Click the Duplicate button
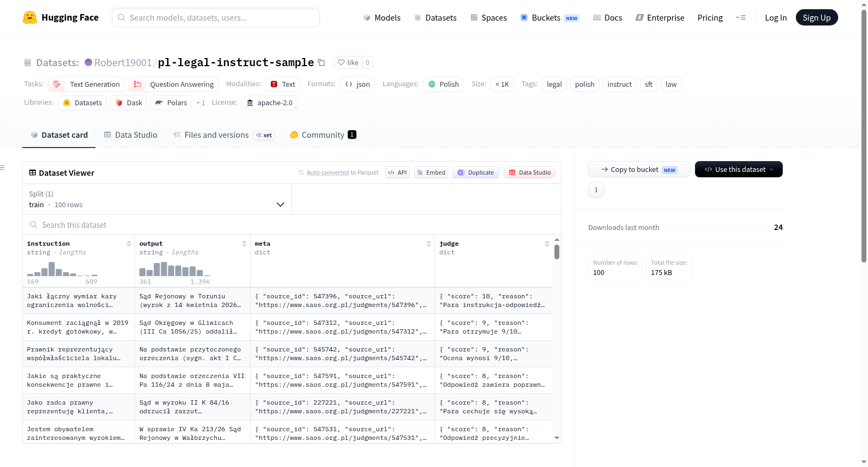 click(475, 172)
